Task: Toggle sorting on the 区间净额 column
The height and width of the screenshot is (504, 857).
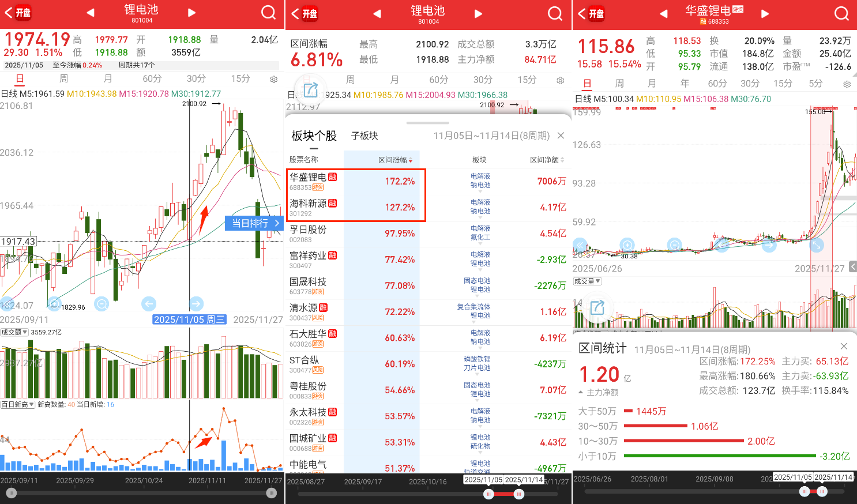Action: (x=547, y=160)
